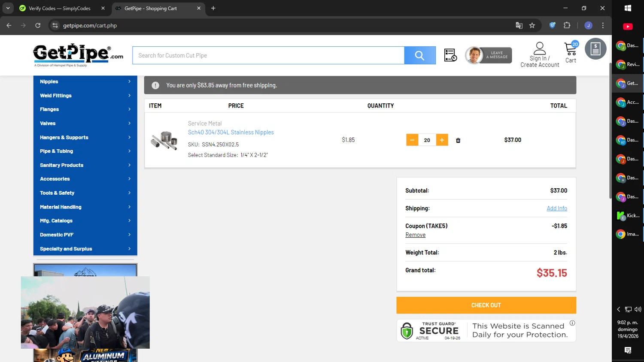The width and height of the screenshot is (644, 362).
Task: Close the Verify Codes — SimplyCodes tab
Action: pyautogui.click(x=103, y=8)
